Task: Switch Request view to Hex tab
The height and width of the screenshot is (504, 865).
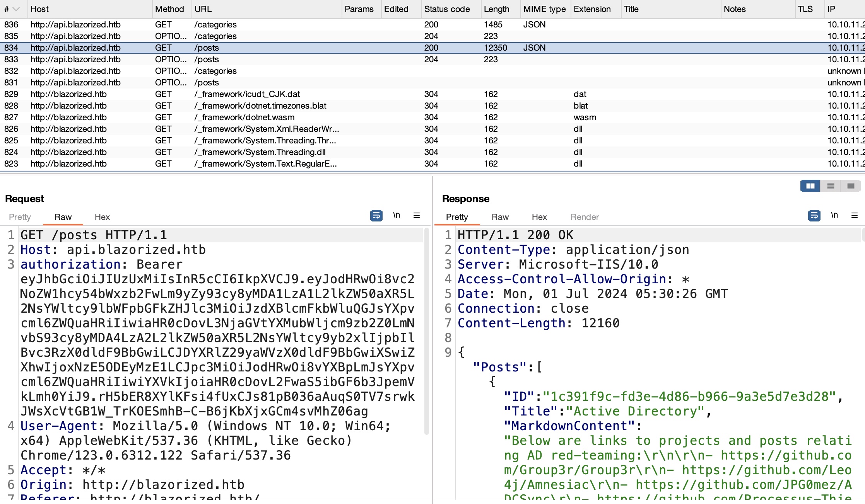Action: point(102,217)
